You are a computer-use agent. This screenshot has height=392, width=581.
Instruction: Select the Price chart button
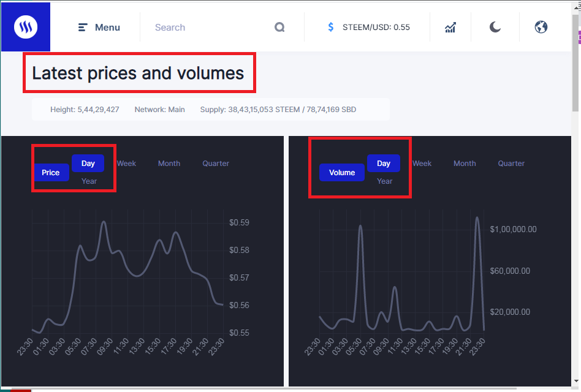point(51,173)
